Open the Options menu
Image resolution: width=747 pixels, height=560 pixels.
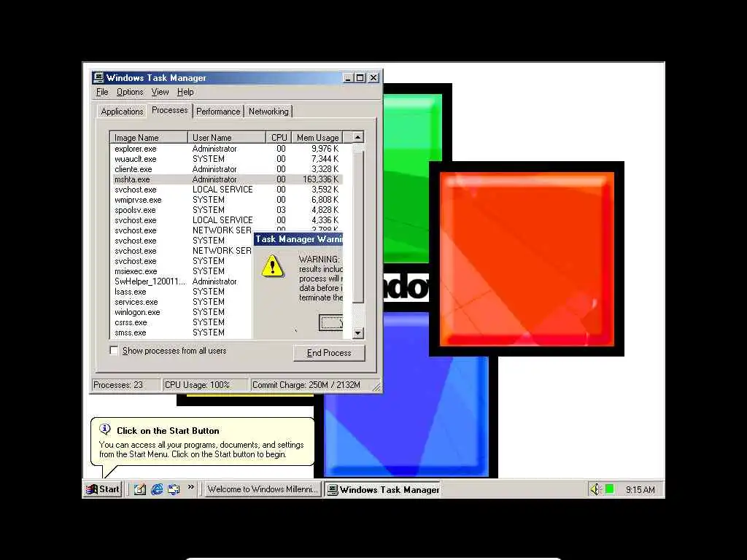point(130,92)
